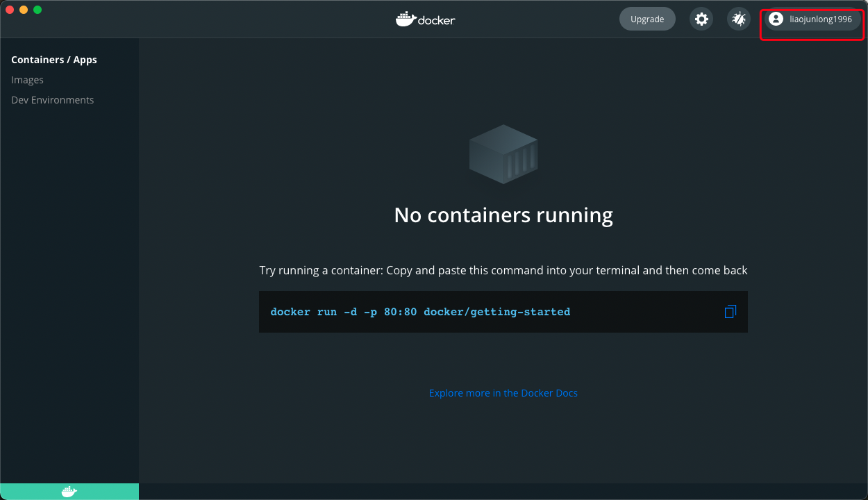The image size is (868, 500).
Task: Select Containers / Apps in sidebar
Action: [54, 60]
